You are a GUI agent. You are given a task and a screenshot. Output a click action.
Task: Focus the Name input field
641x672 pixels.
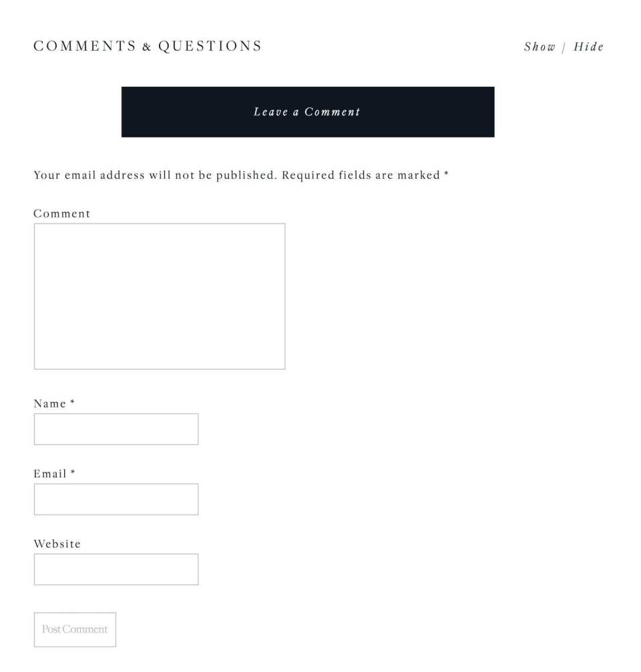pyautogui.click(x=116, y=428)
